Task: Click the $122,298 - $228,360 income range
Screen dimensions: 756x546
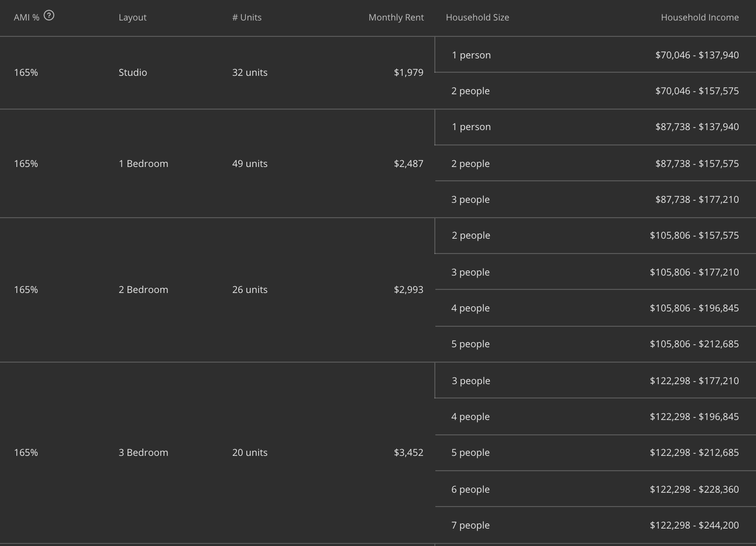Action: pyautogui.click(x=694, y=490)
